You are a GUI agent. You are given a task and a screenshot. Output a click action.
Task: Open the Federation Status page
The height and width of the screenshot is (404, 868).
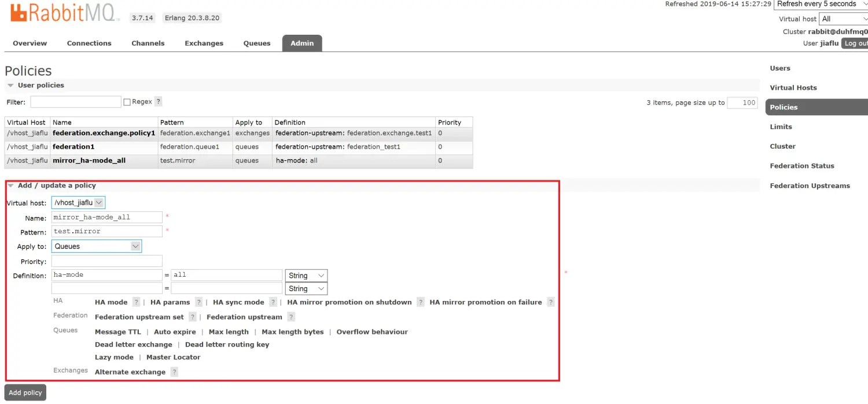pyautogui.click(x=802, y=166)
